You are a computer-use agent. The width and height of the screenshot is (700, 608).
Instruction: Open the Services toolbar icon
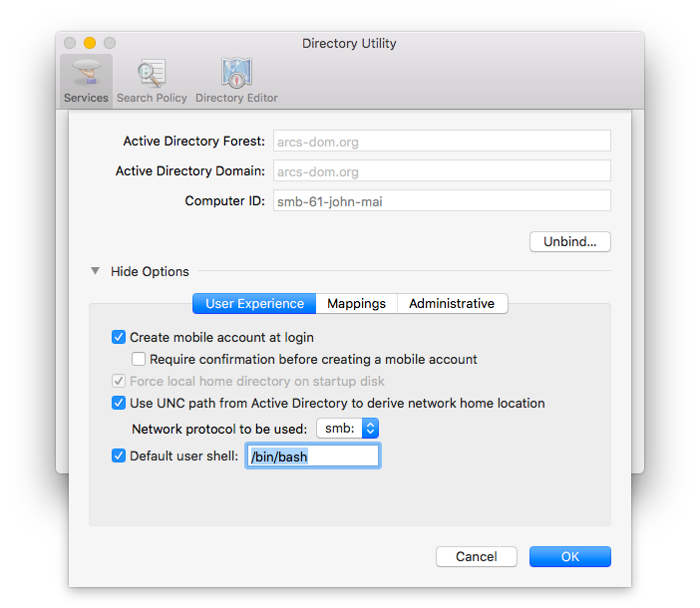86,81
